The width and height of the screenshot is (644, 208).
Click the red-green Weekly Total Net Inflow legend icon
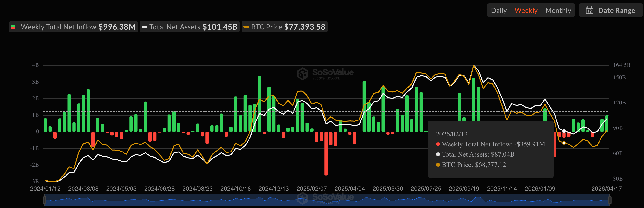(13, 27)
